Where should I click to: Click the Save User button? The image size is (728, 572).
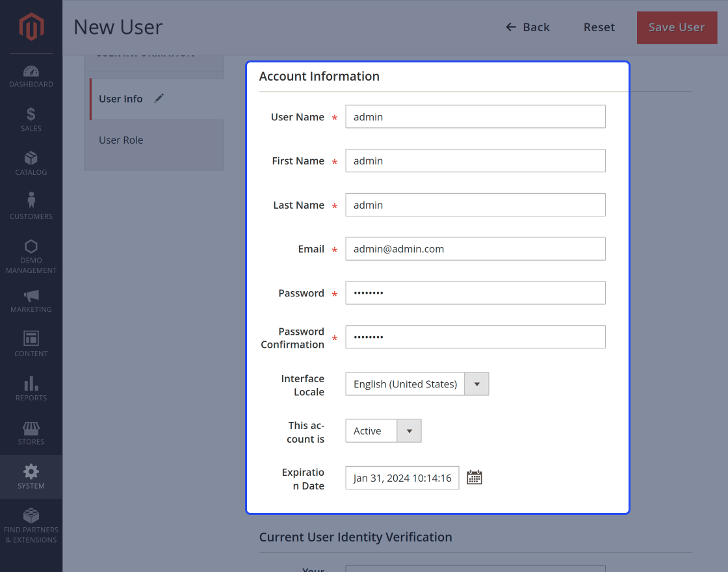(677, 27)
